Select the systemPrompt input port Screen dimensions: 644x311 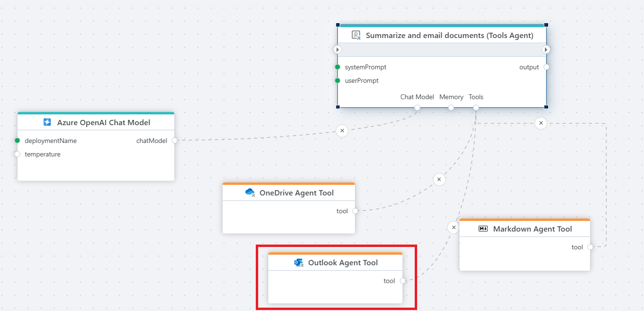pyautogui.click(x=338, y=67)
